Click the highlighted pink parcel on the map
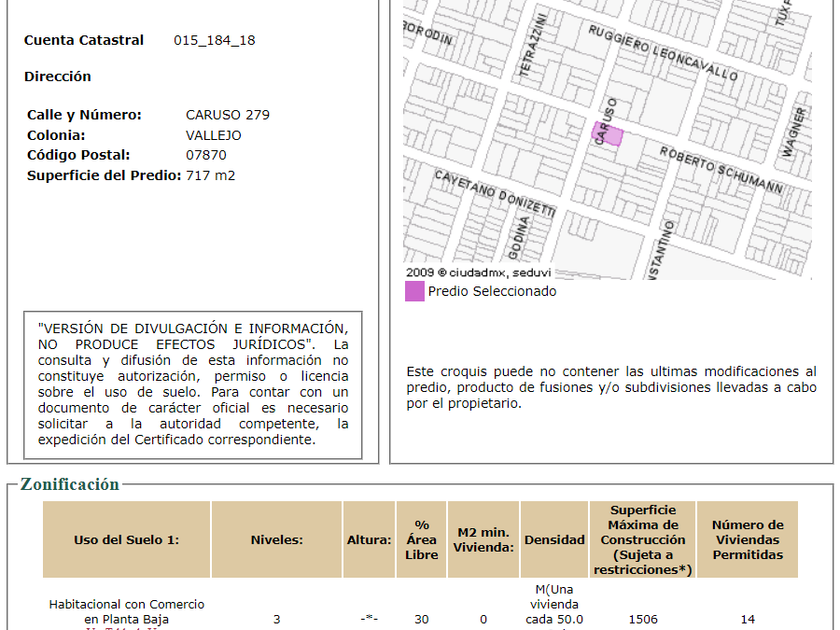This screenshot has height=630, width=840. (608, 134)
